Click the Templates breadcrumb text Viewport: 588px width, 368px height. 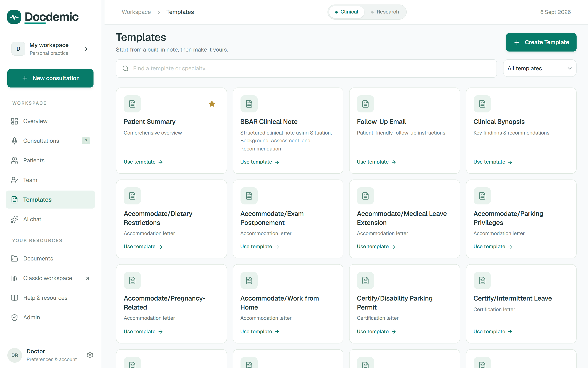180,12
